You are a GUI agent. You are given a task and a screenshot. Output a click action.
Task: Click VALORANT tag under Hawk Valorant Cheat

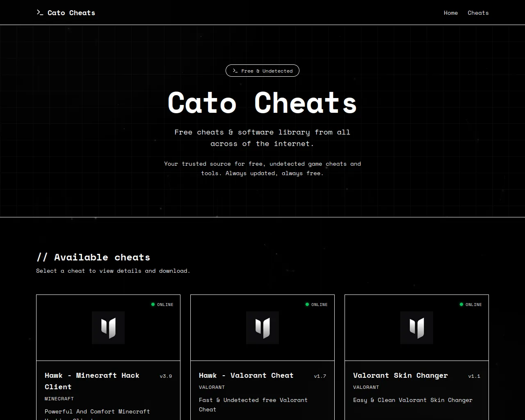click(x=212, y=387)
